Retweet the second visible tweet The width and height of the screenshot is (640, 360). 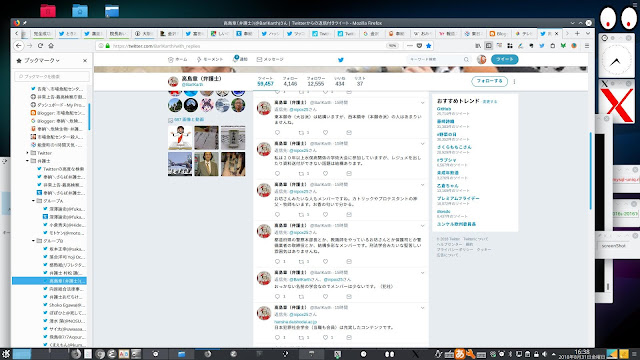pyautogui.click(x=301, y=173)
